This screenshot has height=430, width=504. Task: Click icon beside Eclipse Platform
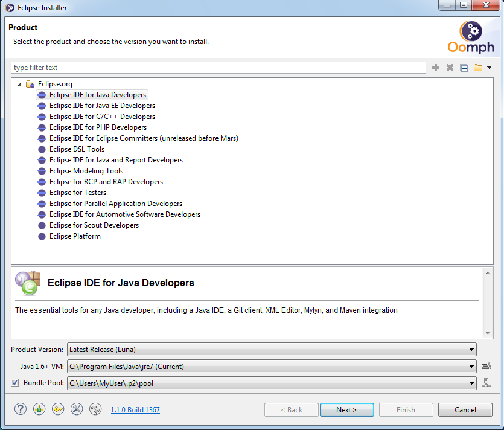tap(42, 236)
